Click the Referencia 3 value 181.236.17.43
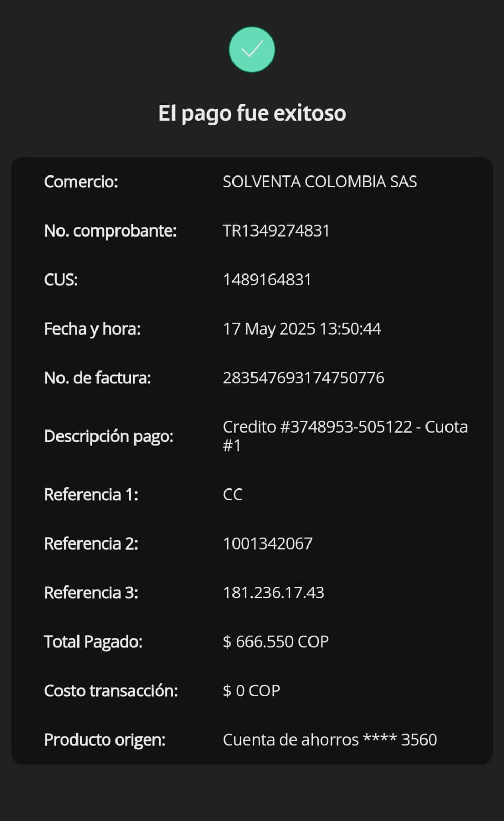 click(274, 593)
